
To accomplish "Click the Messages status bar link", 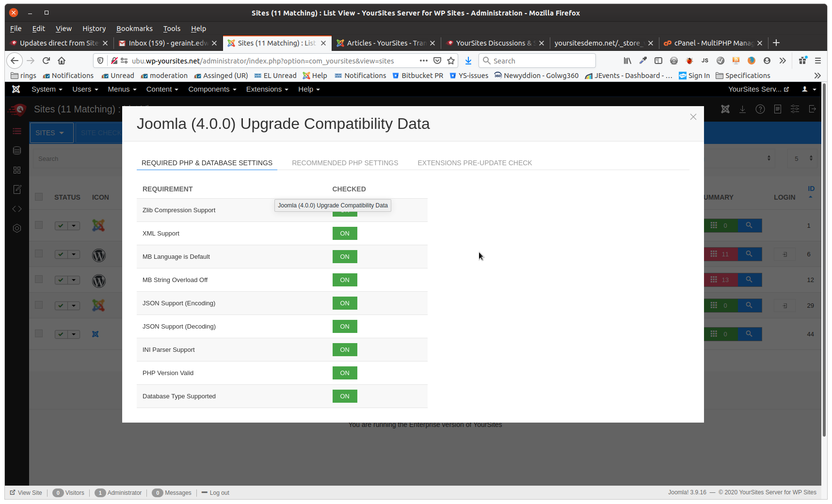I will 172,493.
